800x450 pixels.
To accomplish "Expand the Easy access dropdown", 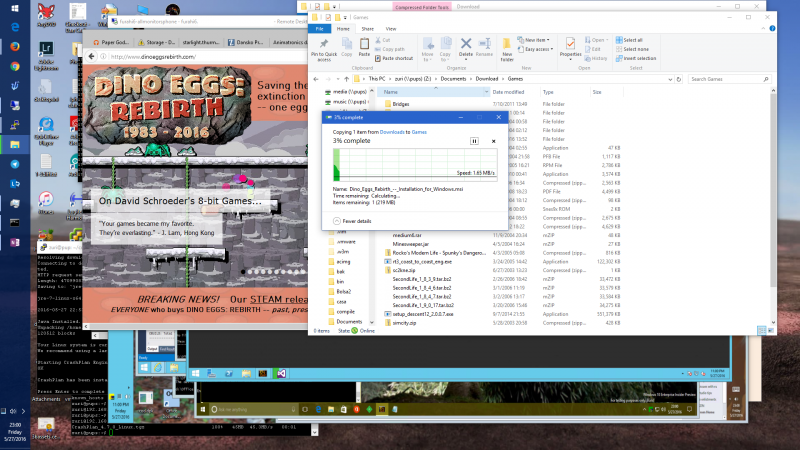I will (x=541, y=49).
